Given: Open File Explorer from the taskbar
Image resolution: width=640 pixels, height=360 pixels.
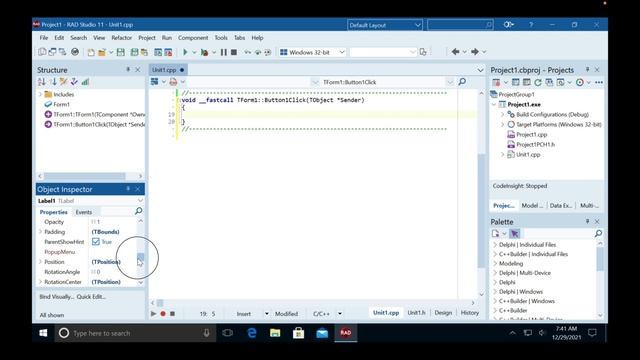Looking at the screenshot, I should (275, 333).
